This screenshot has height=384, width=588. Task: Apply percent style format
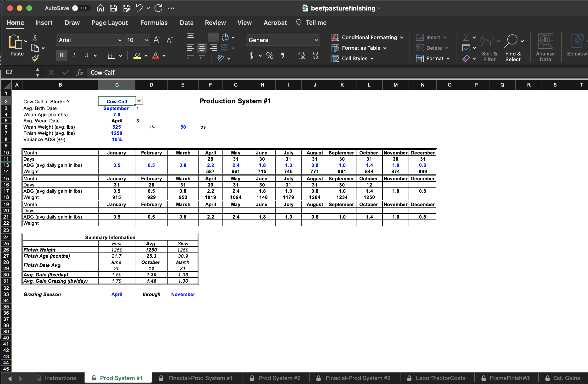[270, 55]
